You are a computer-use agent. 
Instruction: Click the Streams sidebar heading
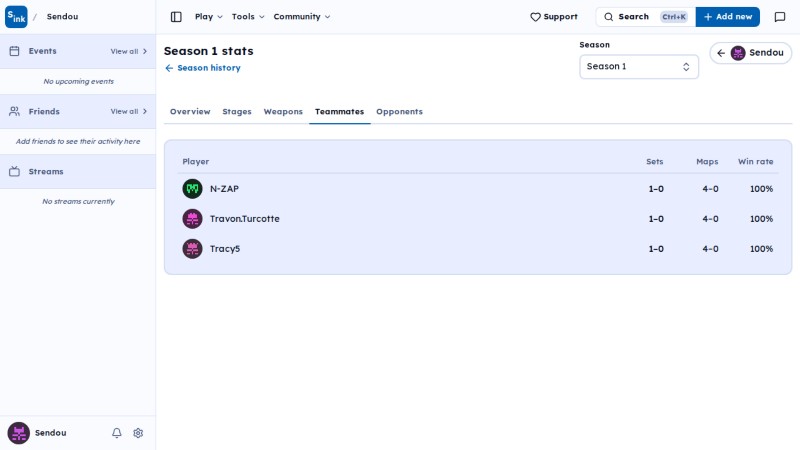46,172
